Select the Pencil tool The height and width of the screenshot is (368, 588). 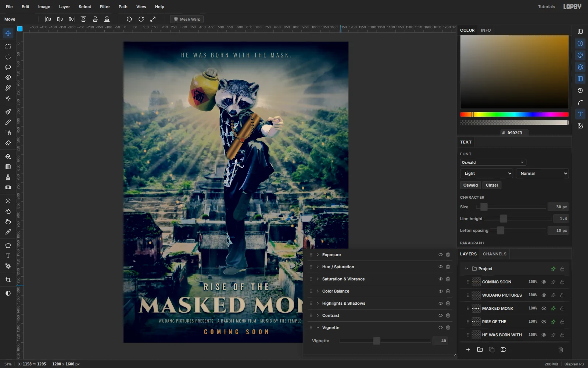(x=8, y=122)
